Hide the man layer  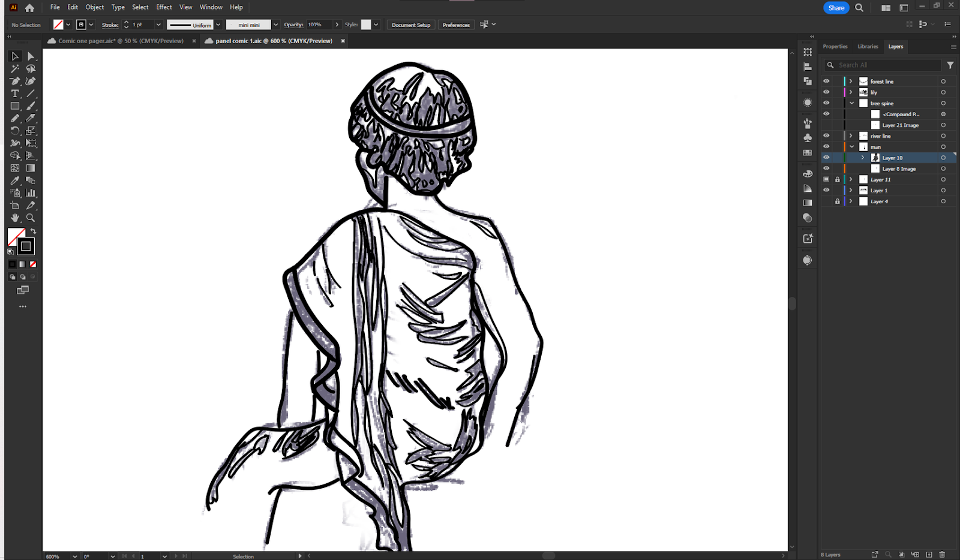826,147
